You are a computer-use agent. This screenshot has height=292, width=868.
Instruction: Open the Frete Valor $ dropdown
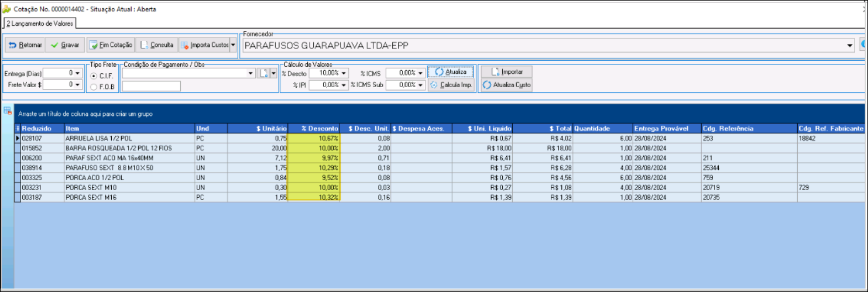pos(78,85)
